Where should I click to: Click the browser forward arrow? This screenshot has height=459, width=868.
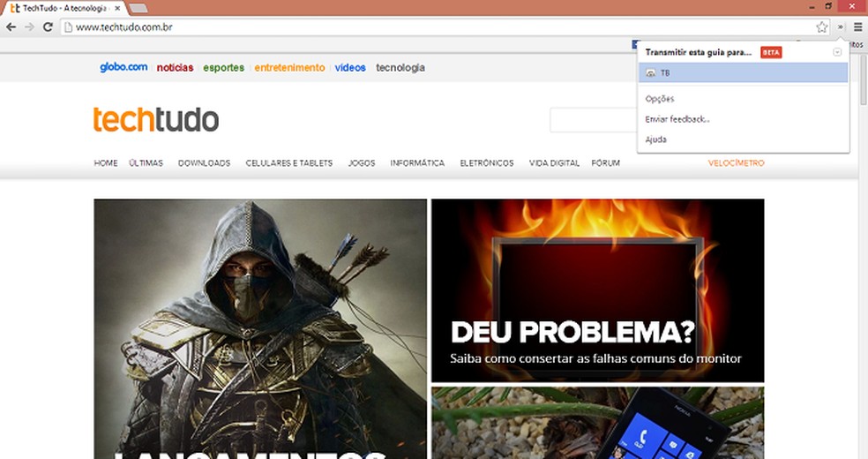click(x=29, y=26)
